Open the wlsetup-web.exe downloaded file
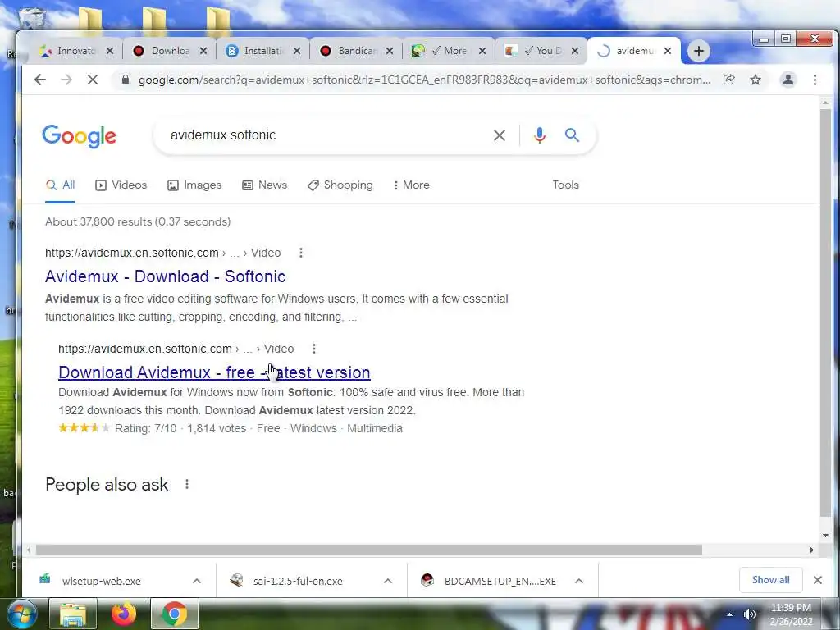This screenshot has width=840, height=630. pyautogui.click(x=102, y=581)
